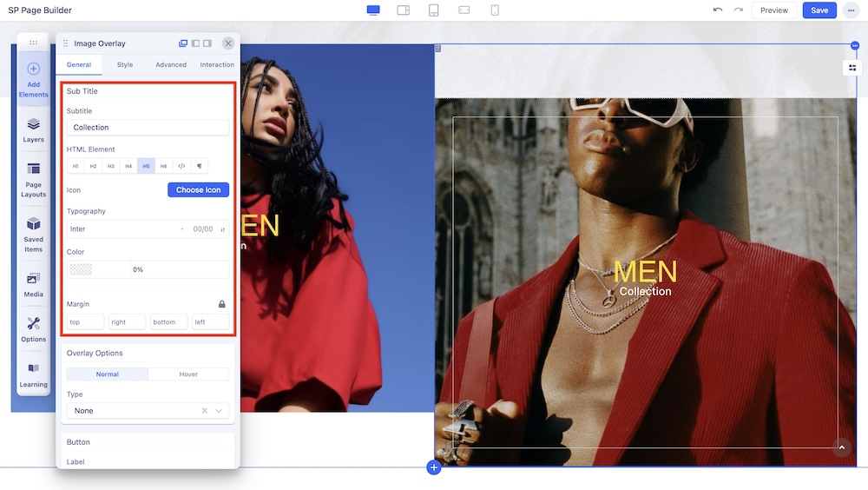868x490 pixels.
Task: Toggle overlay state to Hover
Action: (x=188, y=374)
